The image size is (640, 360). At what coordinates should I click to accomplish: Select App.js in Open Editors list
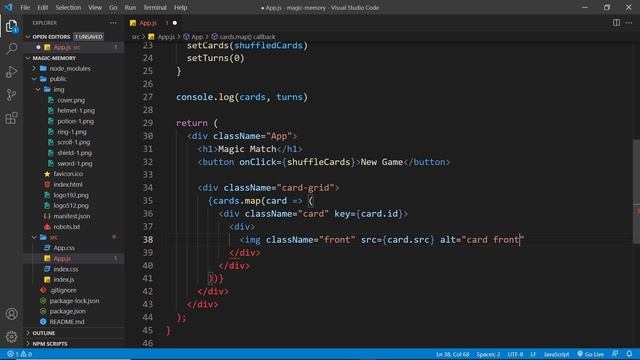click(x=73, y=47)
